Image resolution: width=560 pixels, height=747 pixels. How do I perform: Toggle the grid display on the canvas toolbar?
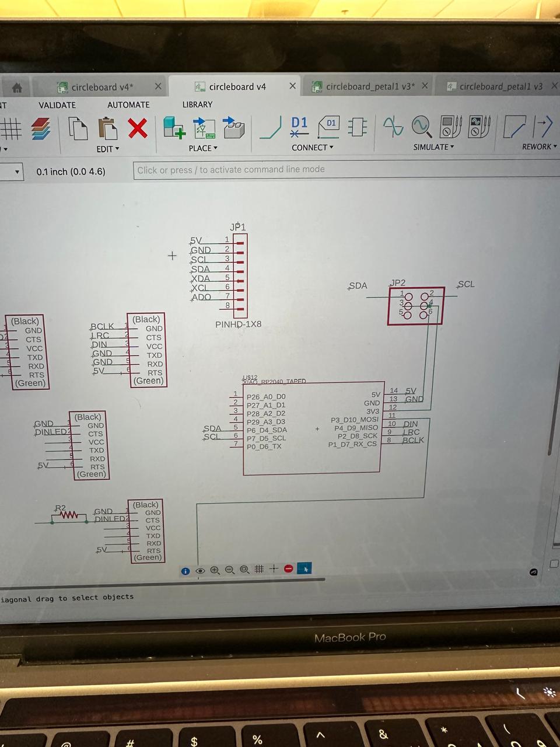click(260, 569)
